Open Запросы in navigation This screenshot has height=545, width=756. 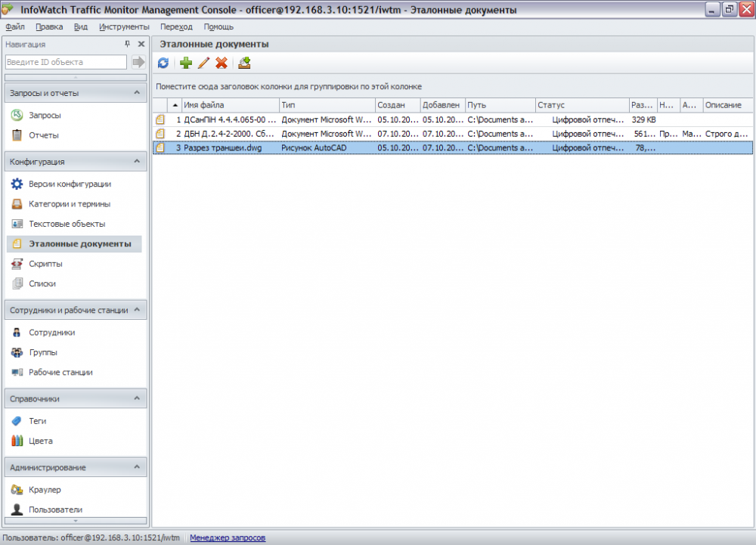coord(45,115)
